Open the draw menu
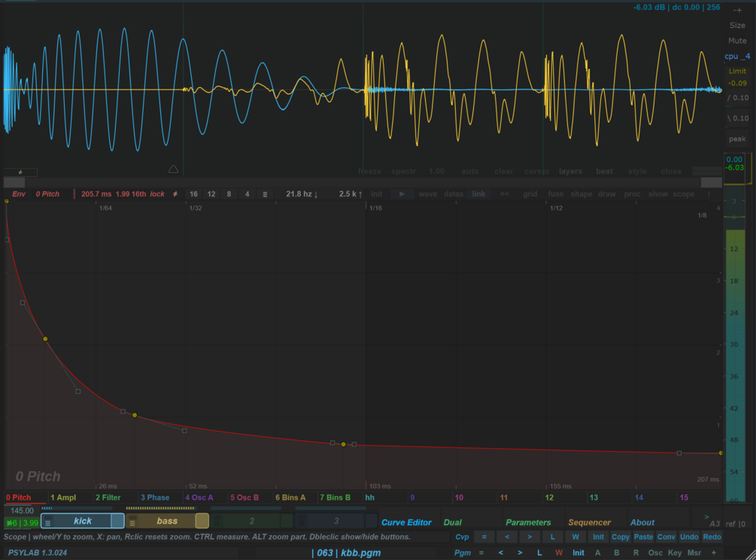Image resolution: width=756 pixels, height=560 pixels. click(x=606, y=194)
